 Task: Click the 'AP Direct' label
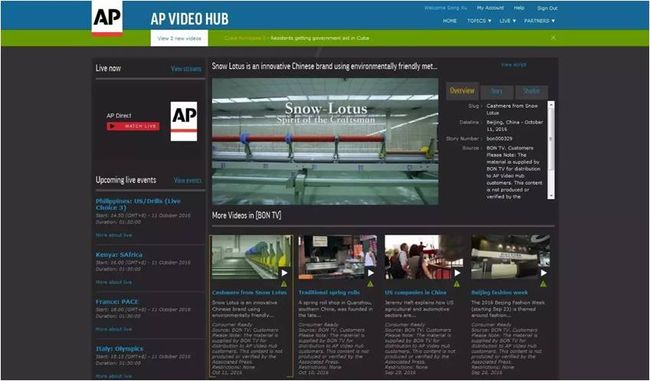click(x=119, y=116)
